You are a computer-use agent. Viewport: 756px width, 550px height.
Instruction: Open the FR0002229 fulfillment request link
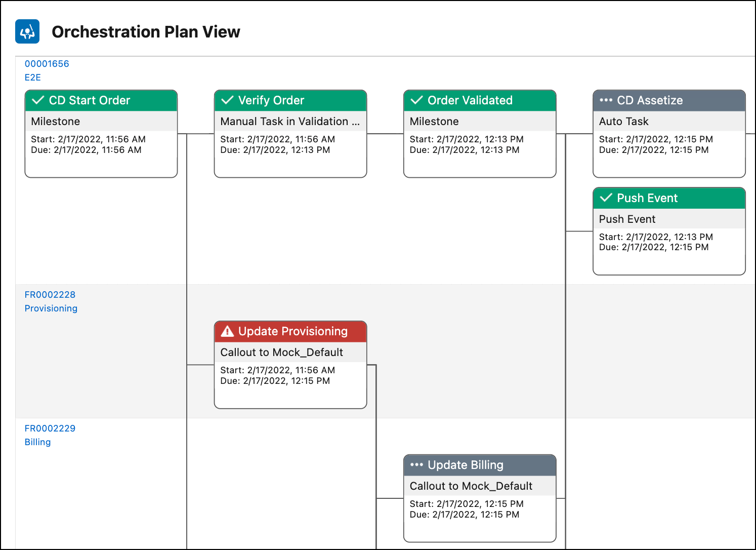(x=50, y=428)
